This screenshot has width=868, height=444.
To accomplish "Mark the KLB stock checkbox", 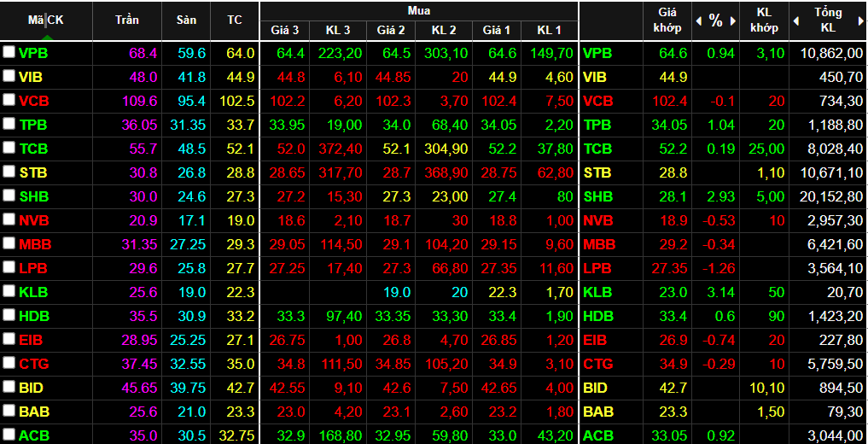I will (9, 292).
